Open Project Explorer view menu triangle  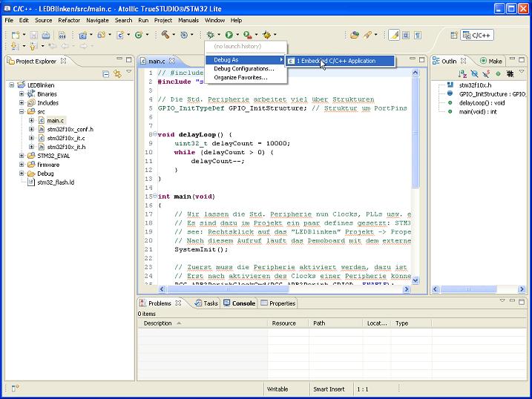[129, 71]
